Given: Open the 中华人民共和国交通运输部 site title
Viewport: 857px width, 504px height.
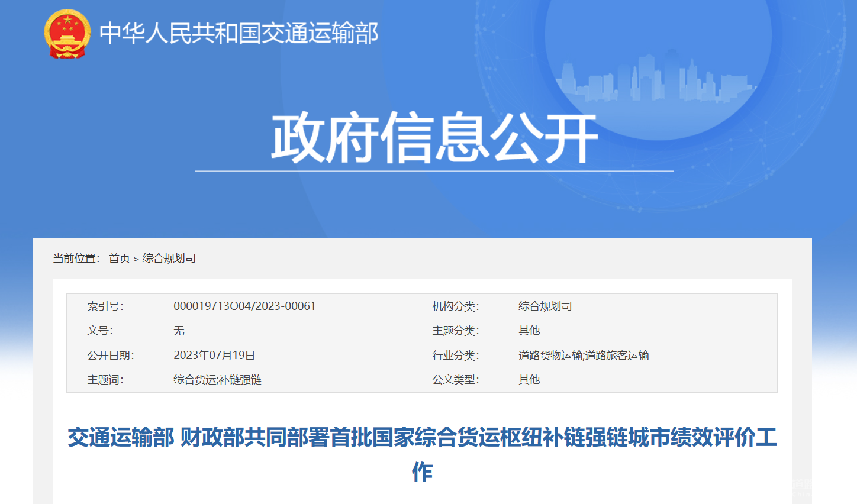Looking at the screenshot, I should [x=239, y=33].
